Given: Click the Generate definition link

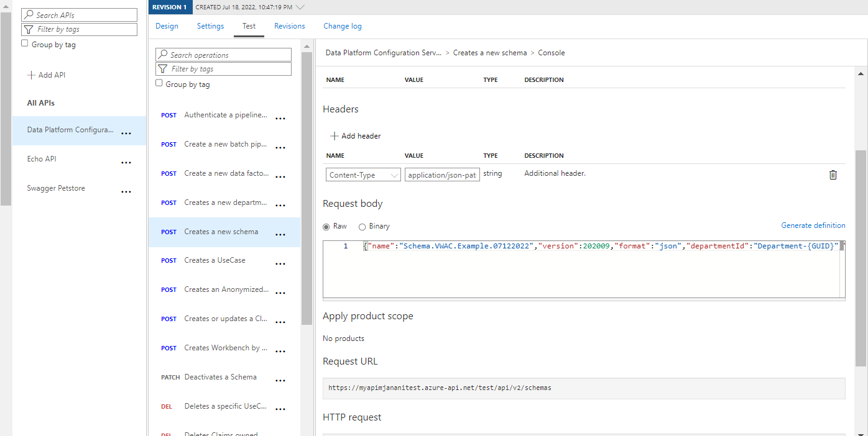Looking at the screenshot, I should [x=813, y=225].
